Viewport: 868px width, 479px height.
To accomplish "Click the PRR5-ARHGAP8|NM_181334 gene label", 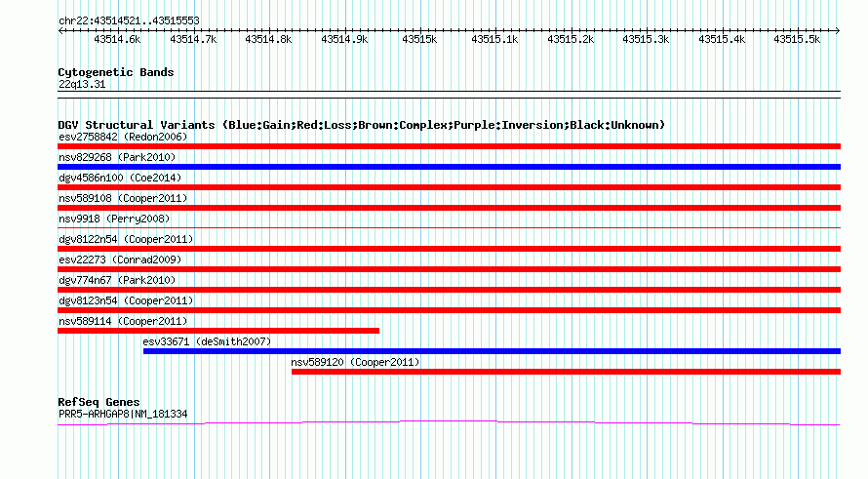I will [123, 415].
